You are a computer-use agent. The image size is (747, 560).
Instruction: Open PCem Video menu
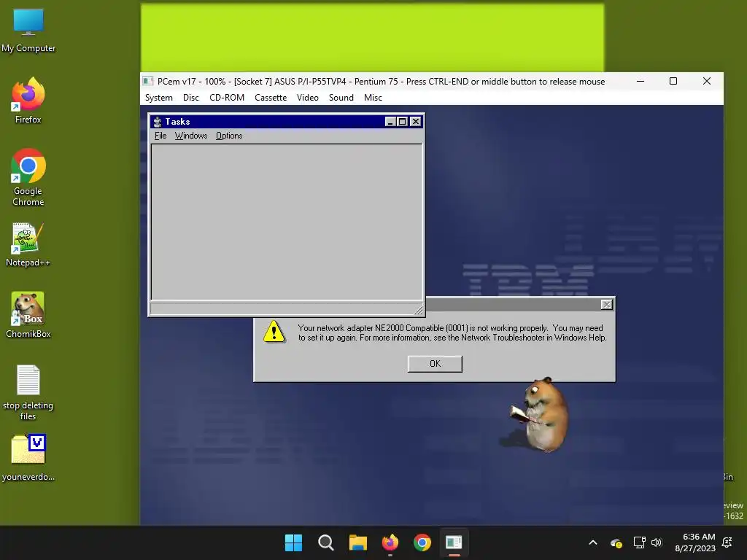click(307, 98)
